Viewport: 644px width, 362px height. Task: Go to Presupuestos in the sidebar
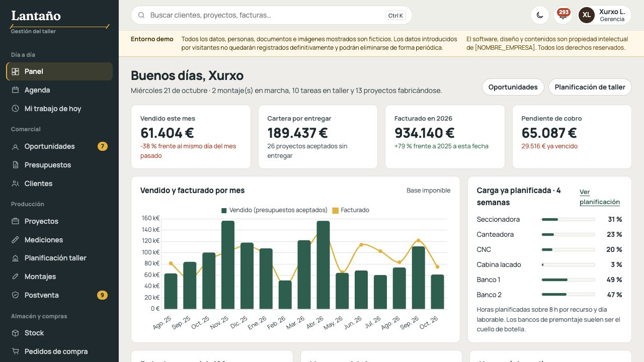click(x=59, y=165)
